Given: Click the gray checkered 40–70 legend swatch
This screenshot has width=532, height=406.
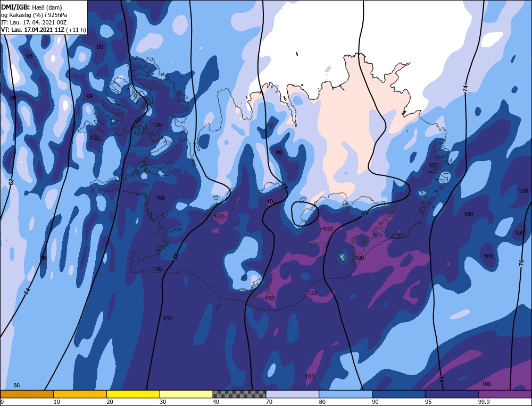Looking at the screenshot, I should pyautogui.click(x=239, y=394).
